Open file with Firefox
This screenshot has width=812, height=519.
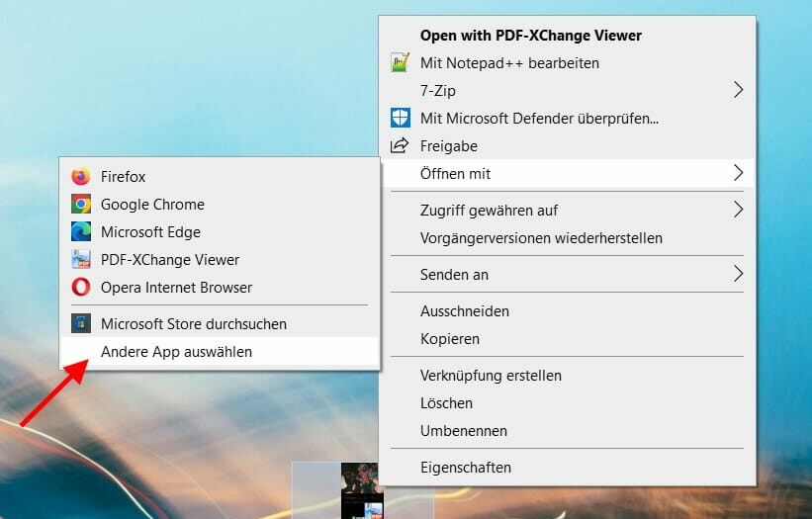220,176
